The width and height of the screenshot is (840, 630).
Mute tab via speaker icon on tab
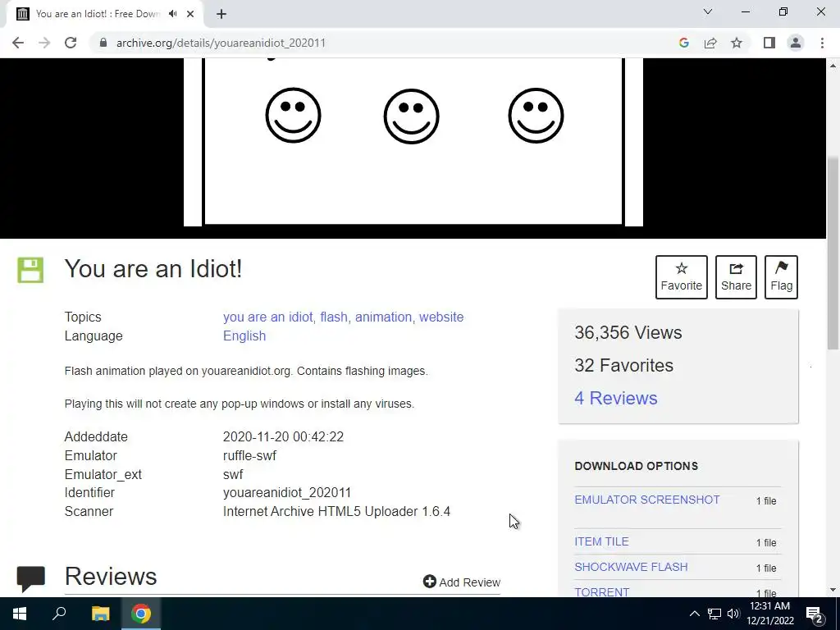(x=172, y=14)
